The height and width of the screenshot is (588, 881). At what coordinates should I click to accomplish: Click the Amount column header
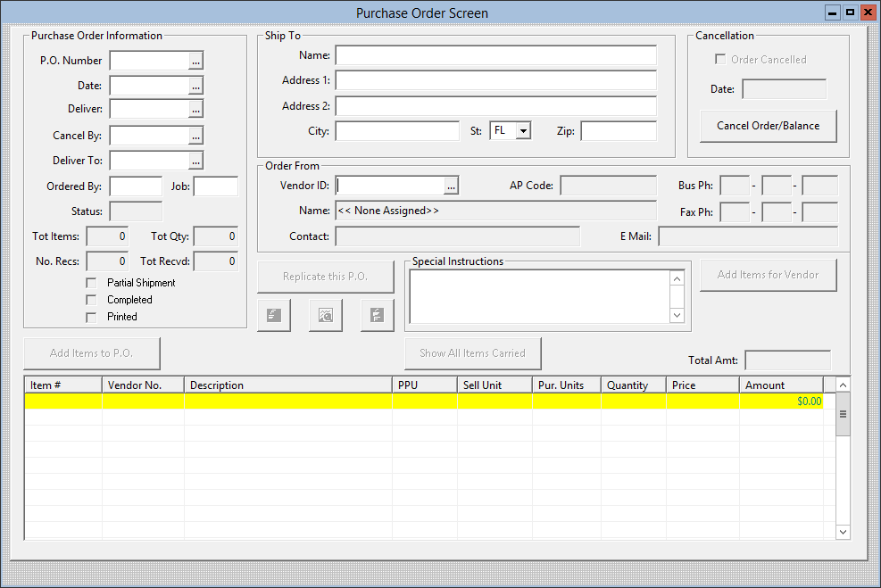[782, 385]
